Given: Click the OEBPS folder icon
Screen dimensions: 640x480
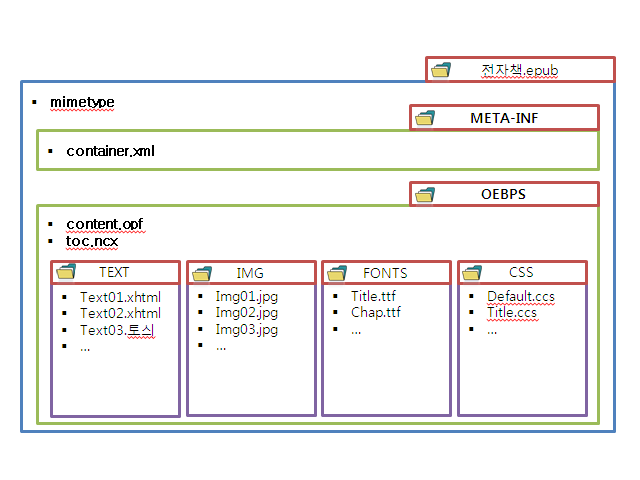Looking at the screenshot, I should pyautogui.click(x=425, y=195).
